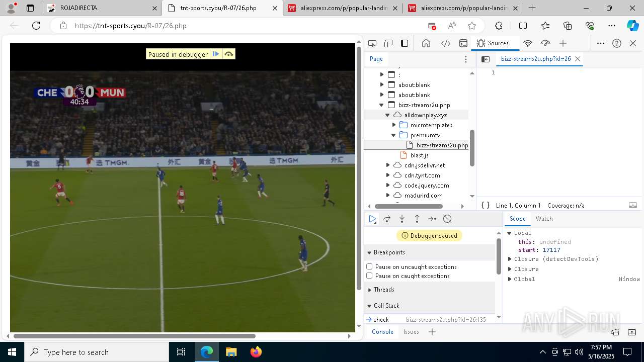Click Step over next function call icon

(x=387, y=219)
